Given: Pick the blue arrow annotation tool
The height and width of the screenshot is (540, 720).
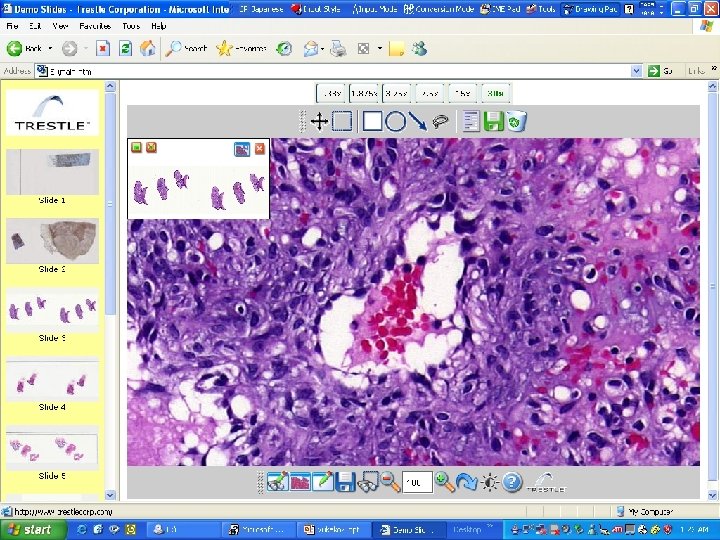Looking at the screenshot, I should point(417,122).
